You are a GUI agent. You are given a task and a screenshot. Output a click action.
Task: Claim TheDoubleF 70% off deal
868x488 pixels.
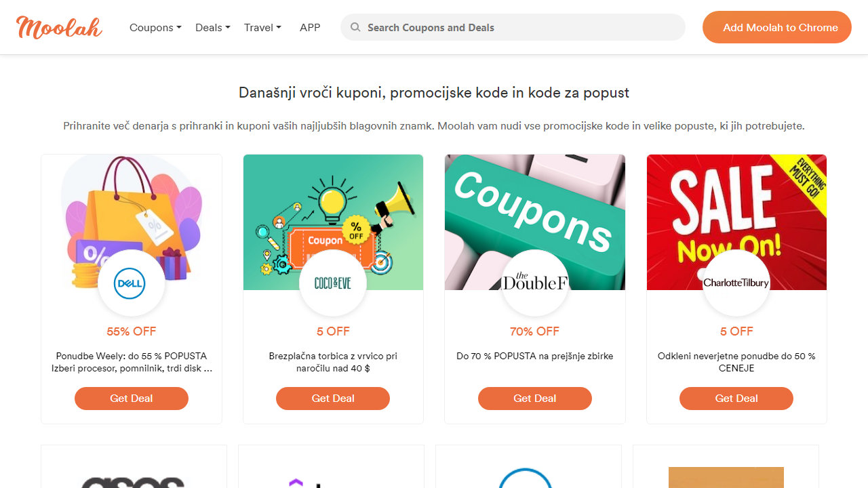click(534, 399)
